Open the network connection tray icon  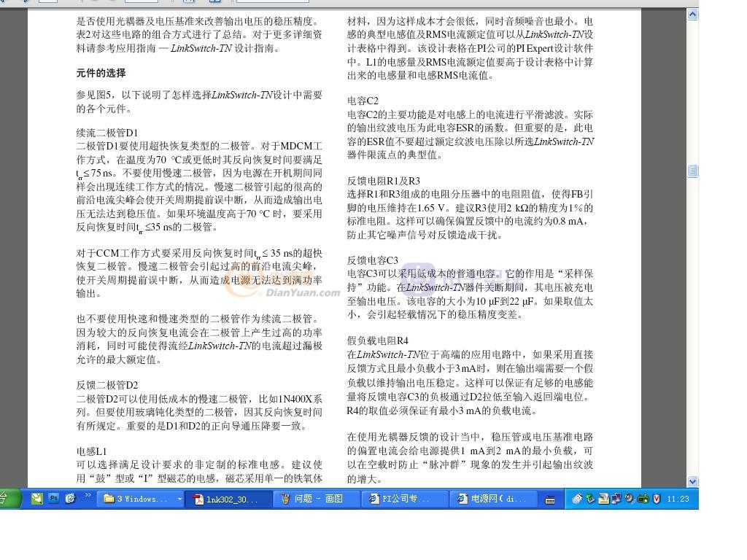pos(616,499)
